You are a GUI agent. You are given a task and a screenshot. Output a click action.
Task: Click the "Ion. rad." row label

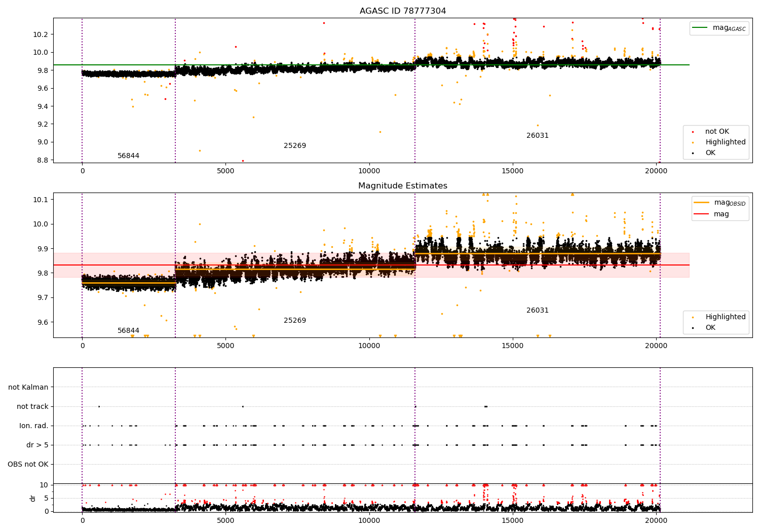(x=34, y=426)
